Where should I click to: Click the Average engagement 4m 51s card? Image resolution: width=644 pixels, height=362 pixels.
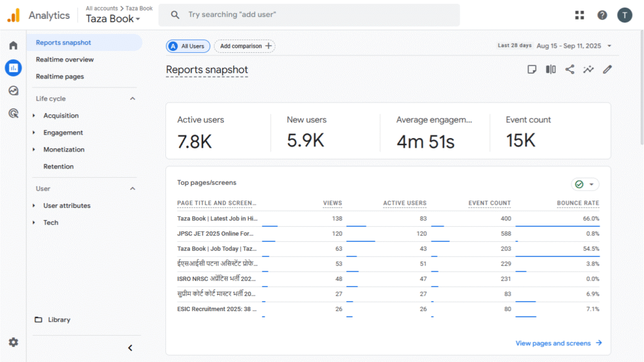point(435,131)
